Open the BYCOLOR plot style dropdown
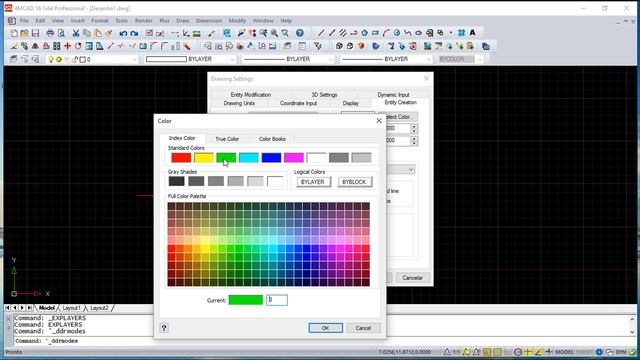The image size is (640, 360). [x=480, y=60]
